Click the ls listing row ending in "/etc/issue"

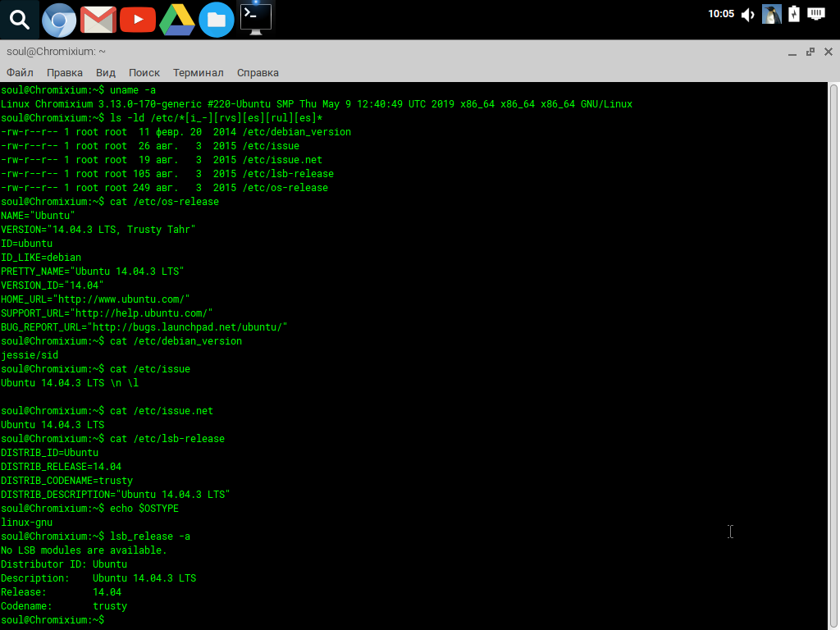(150, 146)
